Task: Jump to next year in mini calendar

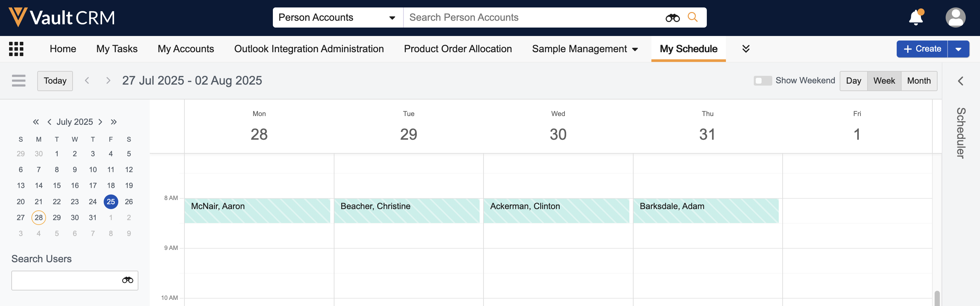Action: pyautogui.click(x=113, y=122)
